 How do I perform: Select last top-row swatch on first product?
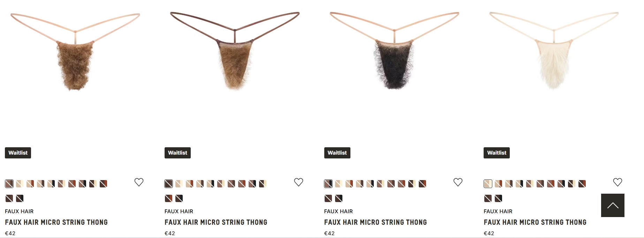[x=103, y=184]
